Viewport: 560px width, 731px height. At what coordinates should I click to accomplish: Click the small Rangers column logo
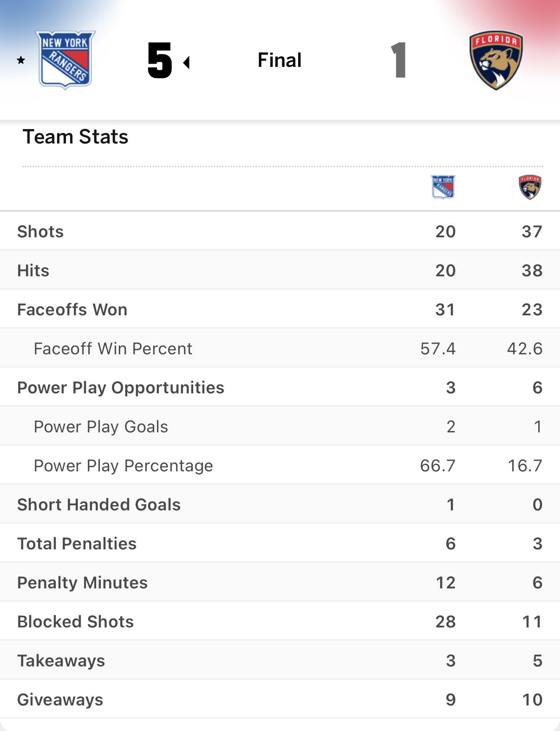pos(443,187)
